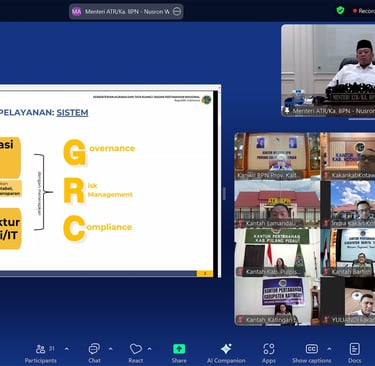Select the Kanwil BPN Prov. Kalt participant video
Viewport: 375px width, 366px height.
pyautogui.click(x=277, y=156)
